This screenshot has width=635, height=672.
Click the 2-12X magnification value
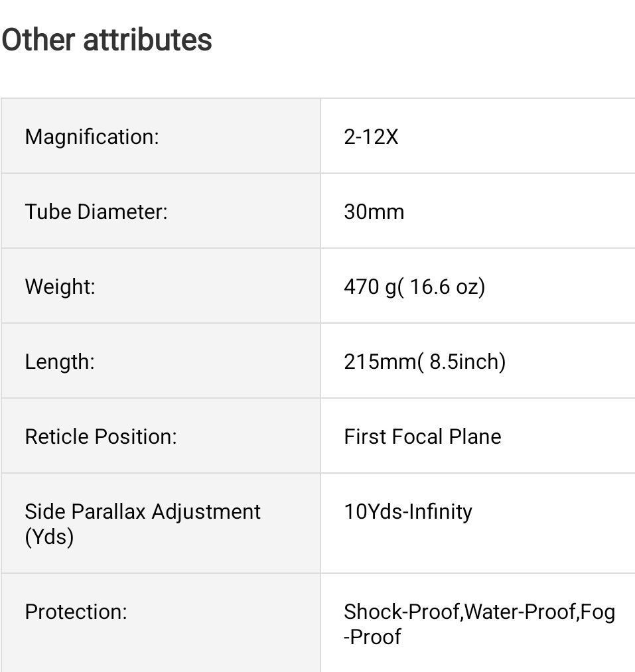(371, 137)
